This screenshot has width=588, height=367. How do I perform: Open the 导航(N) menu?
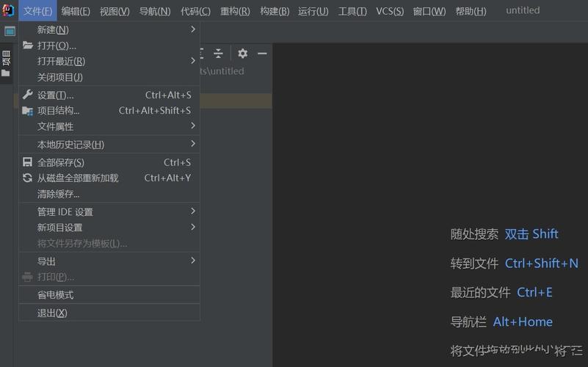155,11
